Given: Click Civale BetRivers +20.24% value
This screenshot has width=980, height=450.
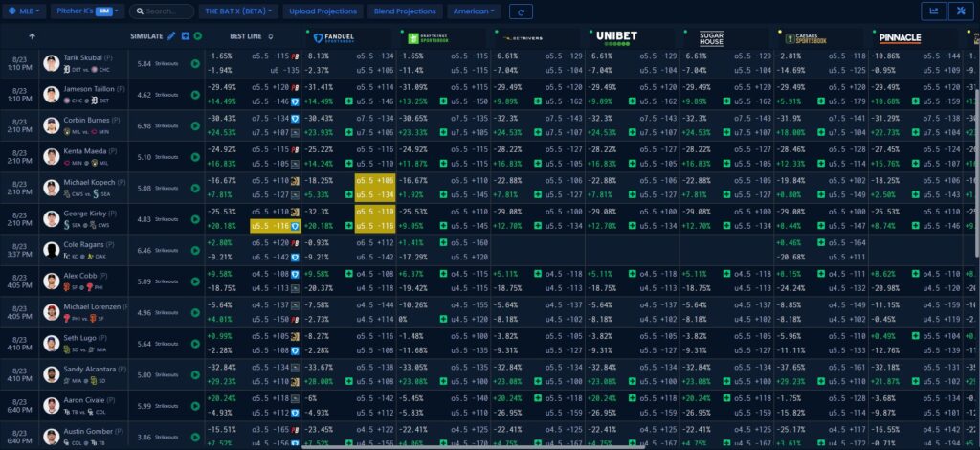Looking at the screenshot, I should click(x=505, y=398).
